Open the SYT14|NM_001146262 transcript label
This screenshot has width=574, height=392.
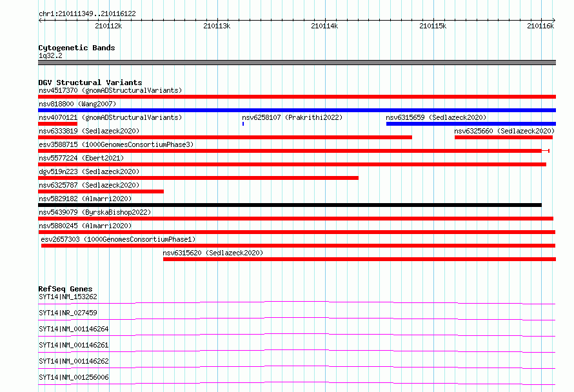pyautogui.click(x=74, y=361)
